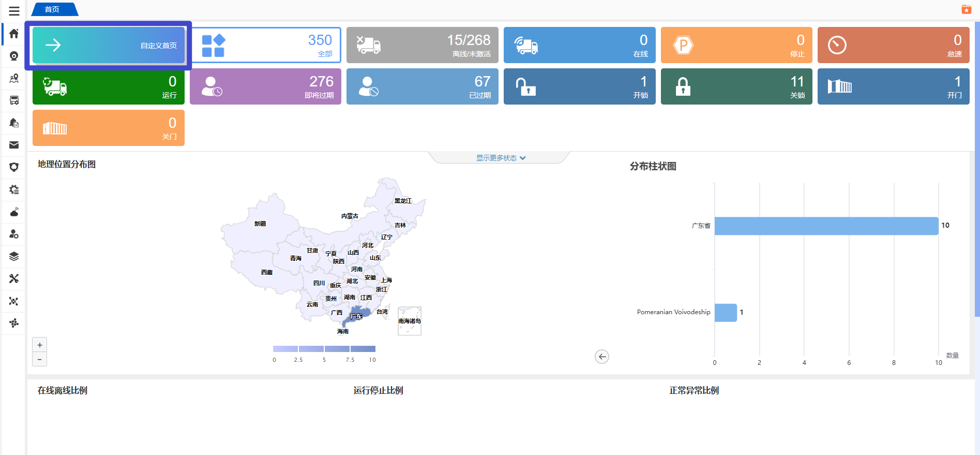Viewport: 980px width, 455px height.
Task: Click the map legend color scale
Action: pos(324,349)
